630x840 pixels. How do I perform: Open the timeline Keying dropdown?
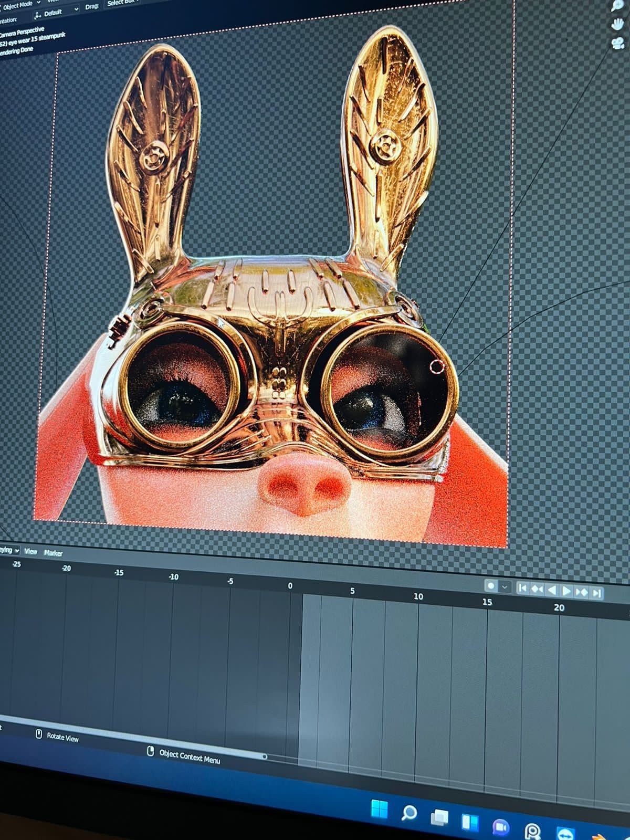tap(9, 550)
